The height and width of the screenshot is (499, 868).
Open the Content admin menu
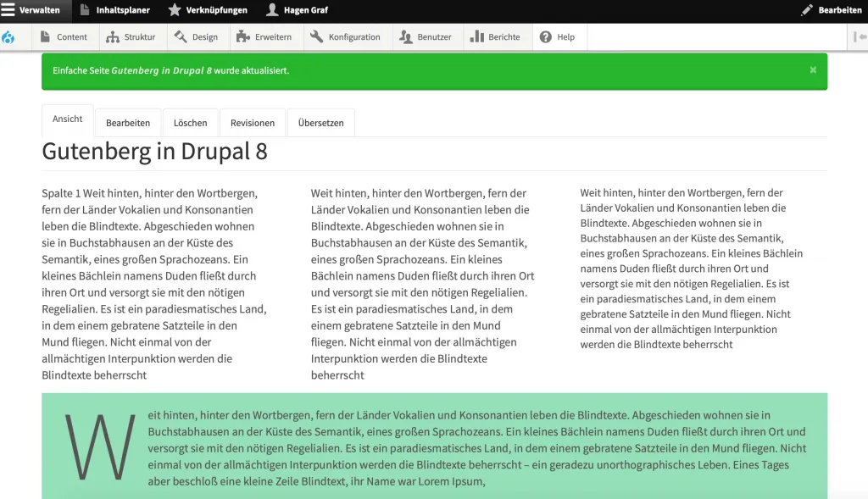click(x=72, y=37)
